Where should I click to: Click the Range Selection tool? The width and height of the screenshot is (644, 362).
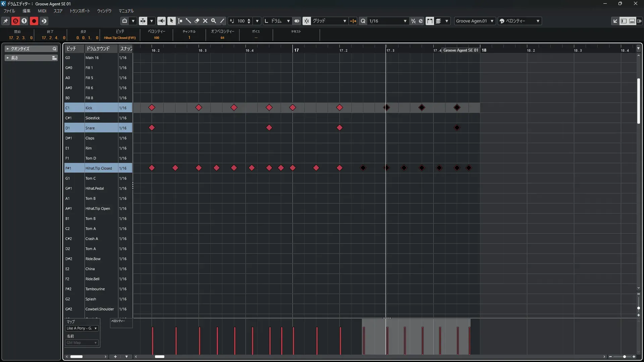pos(180,21)
